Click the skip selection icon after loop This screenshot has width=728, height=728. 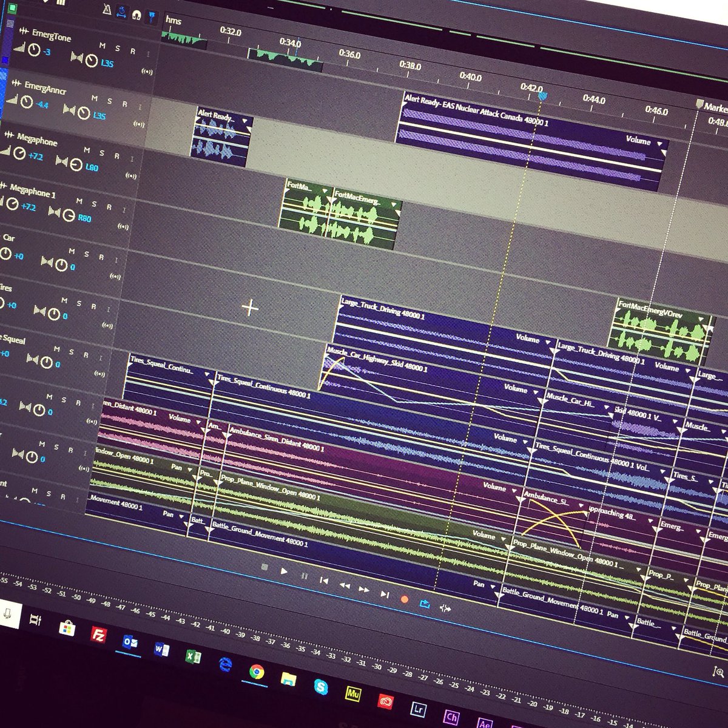coord(445,608)
